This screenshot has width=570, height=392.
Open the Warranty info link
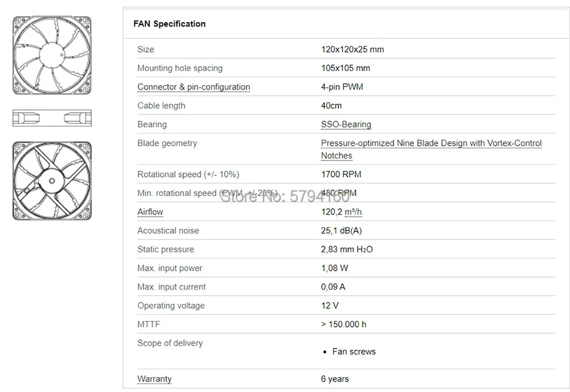click(x=154, y=379)
